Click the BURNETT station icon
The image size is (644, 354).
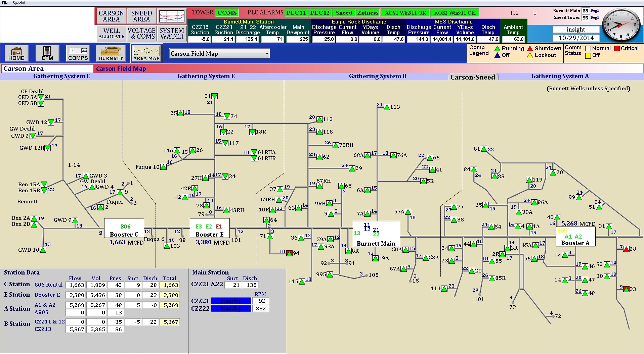coord(110,53)
